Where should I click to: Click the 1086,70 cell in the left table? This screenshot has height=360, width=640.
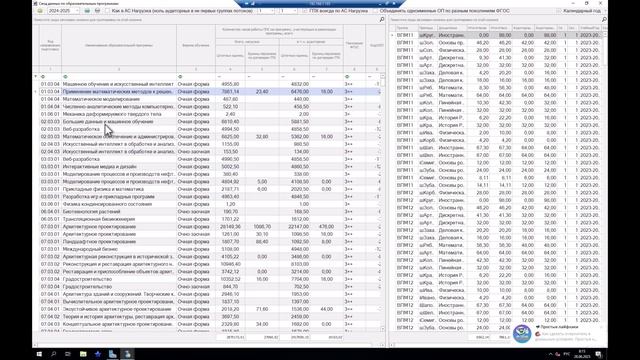coord(262,227)
